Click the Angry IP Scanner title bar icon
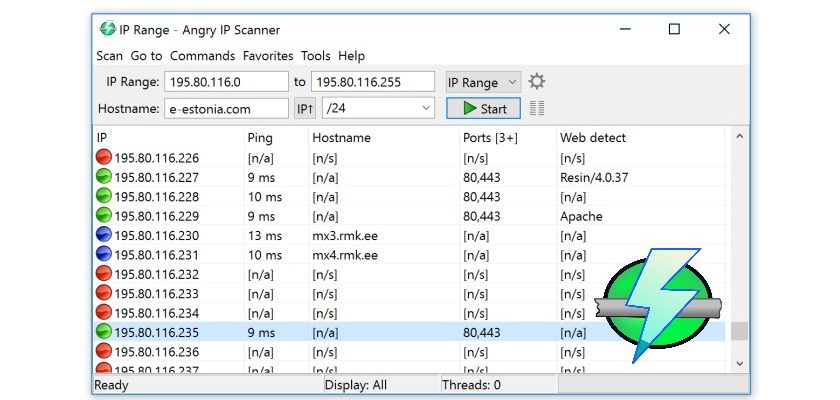Screen dimensions: 840x400 click(x=108, y=29)
